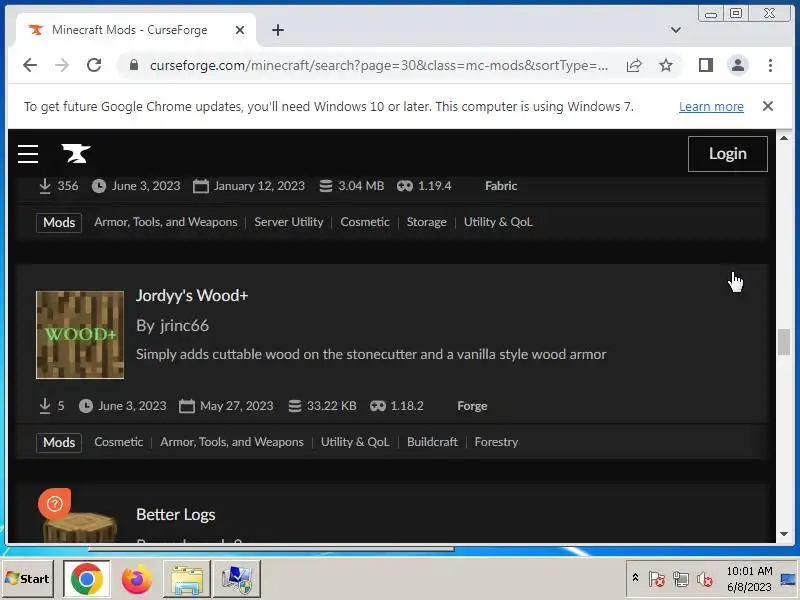Screen dimensions: 800x600
Task: Click the Forge mod loader label
Action: (472, 406)
